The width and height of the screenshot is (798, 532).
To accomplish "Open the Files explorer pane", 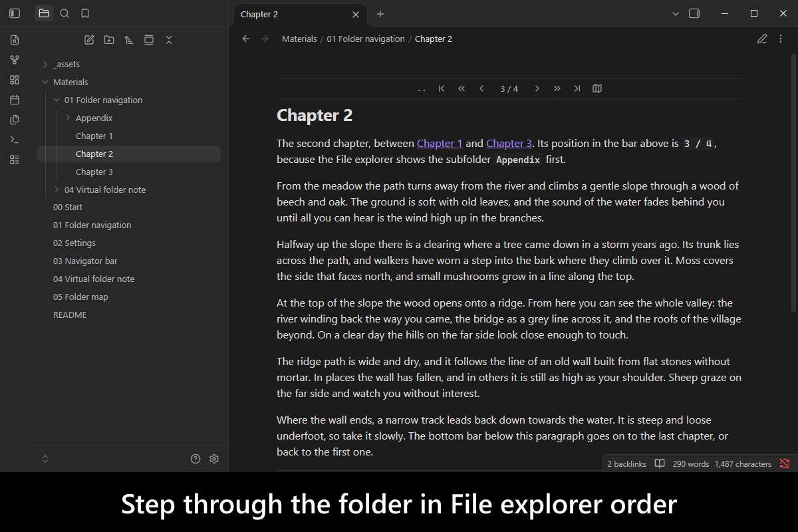I will click(x=44, y=13).
